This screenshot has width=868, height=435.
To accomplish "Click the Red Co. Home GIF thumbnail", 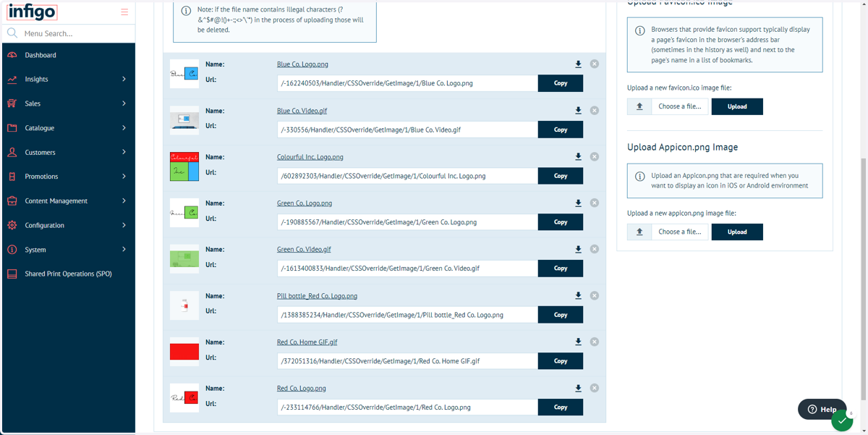I will 184,352.
